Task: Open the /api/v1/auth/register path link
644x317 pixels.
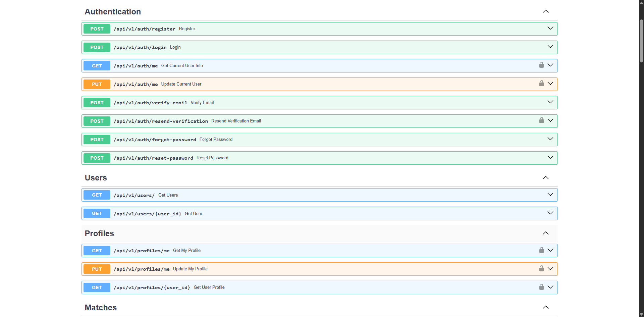Action: (145, 29)
